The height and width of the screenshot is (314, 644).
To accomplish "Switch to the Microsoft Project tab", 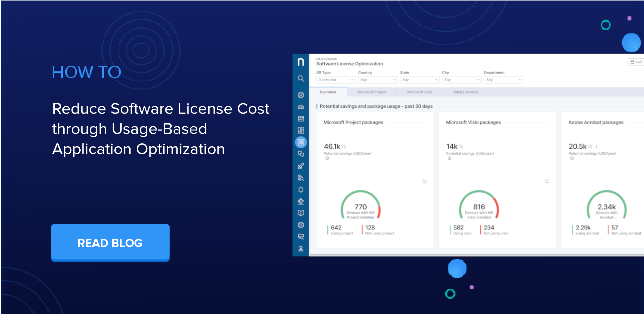I will [371, 92].
